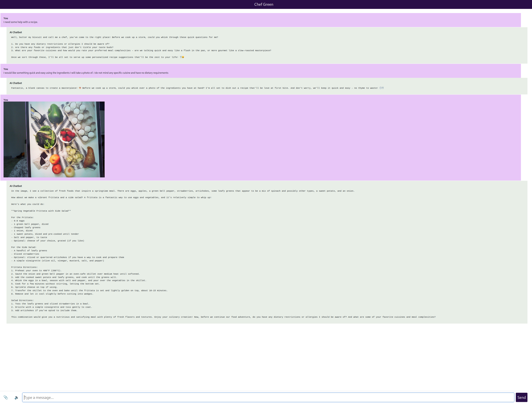
Task: Click the 'quick and easy' user message
Action: click(86, 73)
